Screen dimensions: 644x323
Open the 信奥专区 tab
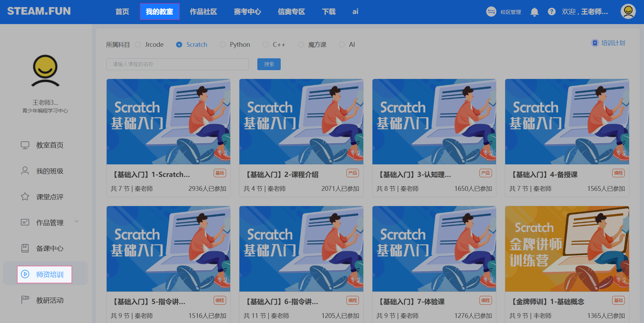click(x=292, y=12)
